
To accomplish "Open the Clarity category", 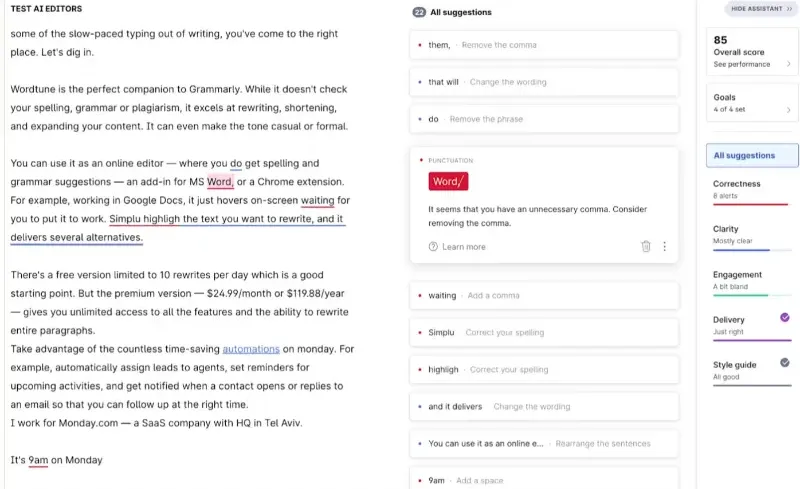I will click(751, 236).
